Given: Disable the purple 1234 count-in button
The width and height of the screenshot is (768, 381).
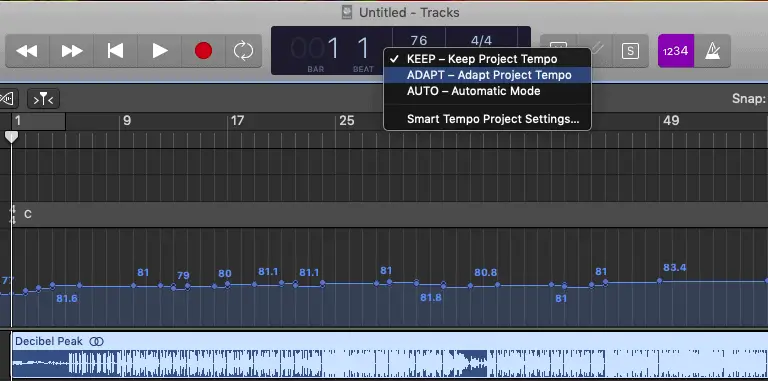Looking at the screenshot, I should pos(676,51).
